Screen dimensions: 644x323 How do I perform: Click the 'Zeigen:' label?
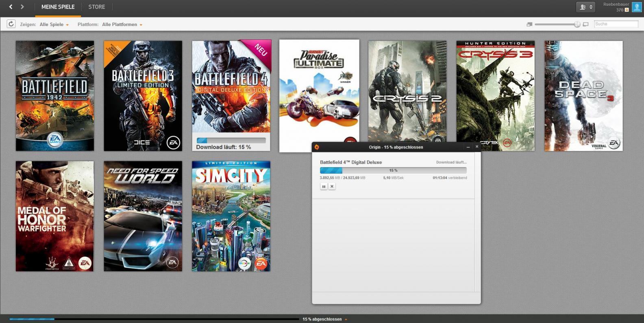point(28,24)
